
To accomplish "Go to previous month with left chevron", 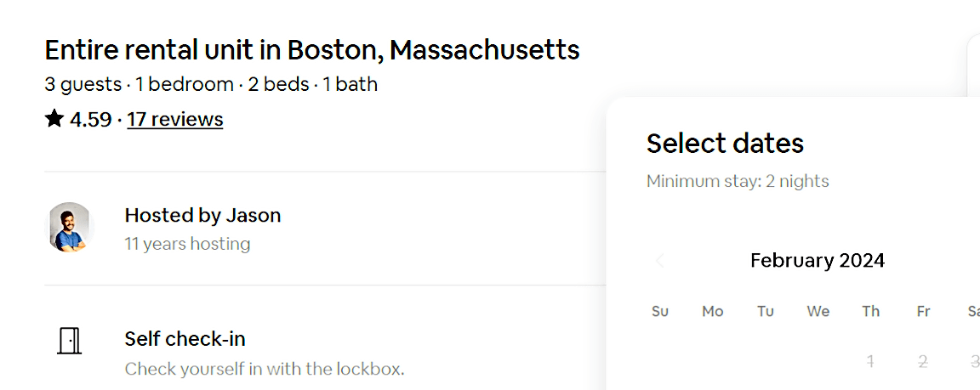I will click(660, 260).
